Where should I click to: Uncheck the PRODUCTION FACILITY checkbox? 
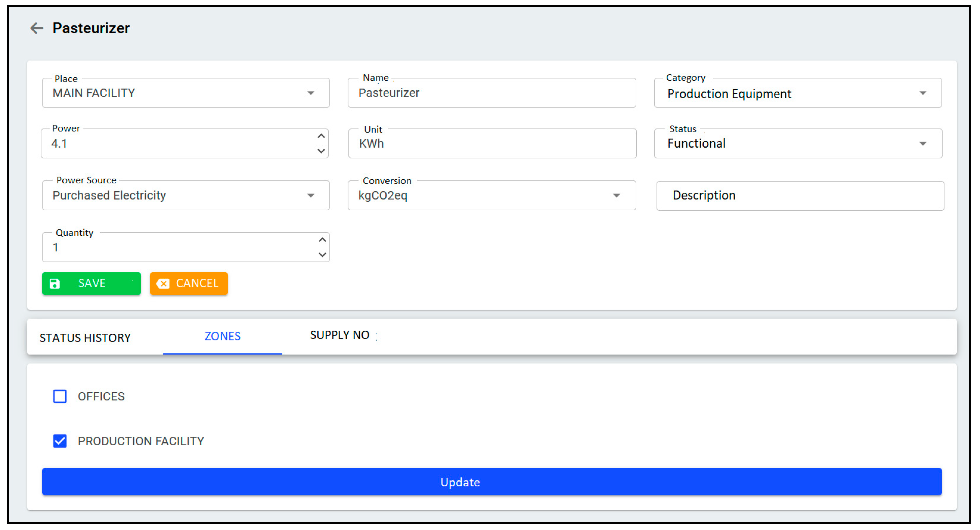click(60, 441)
